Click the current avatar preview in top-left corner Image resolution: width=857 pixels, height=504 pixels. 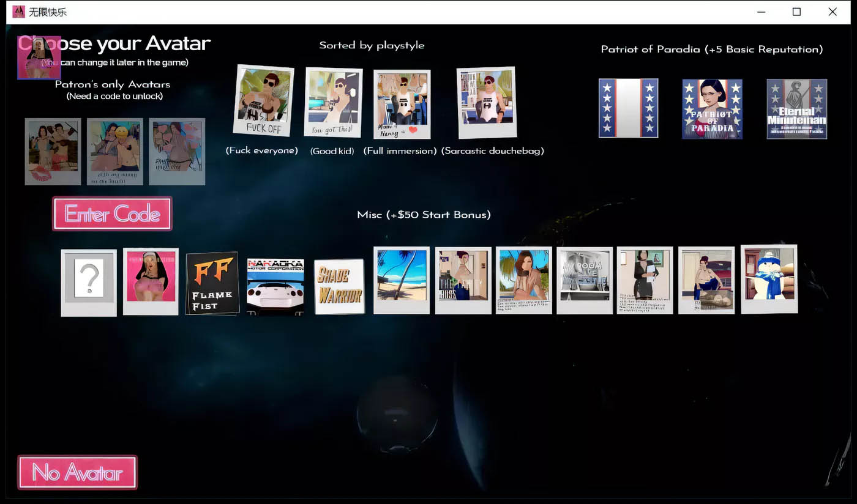39,57
